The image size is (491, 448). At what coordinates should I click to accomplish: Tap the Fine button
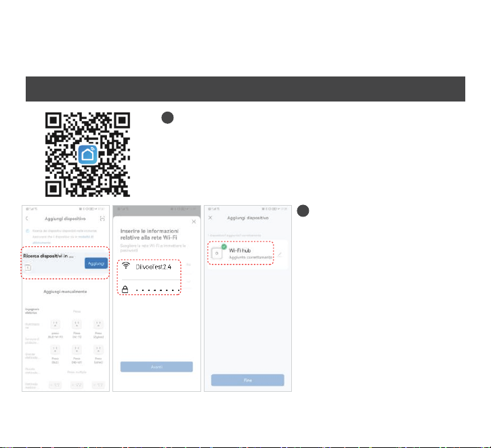coord(248,380)
